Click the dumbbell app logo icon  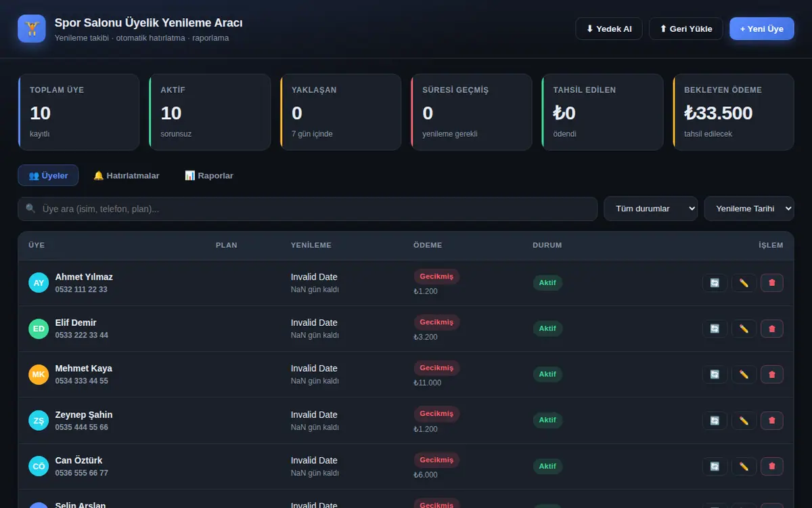[x=32, y=28]
